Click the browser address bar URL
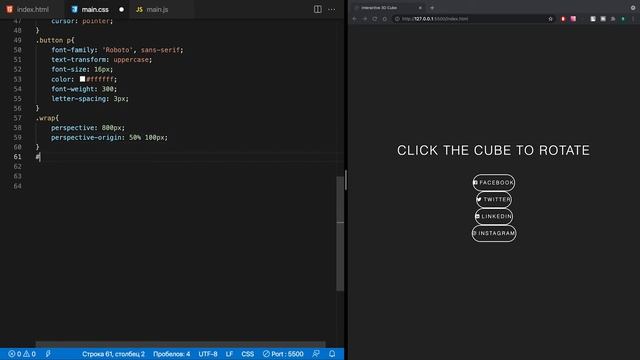640x360 pixels. (x=435, y=19)
